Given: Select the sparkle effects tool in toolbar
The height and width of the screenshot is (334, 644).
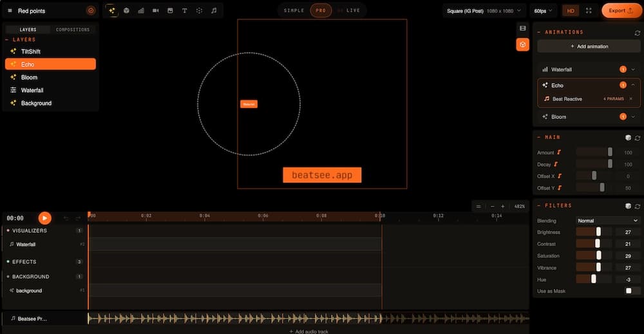Looking at the screenshot, I should pos(111,11).
